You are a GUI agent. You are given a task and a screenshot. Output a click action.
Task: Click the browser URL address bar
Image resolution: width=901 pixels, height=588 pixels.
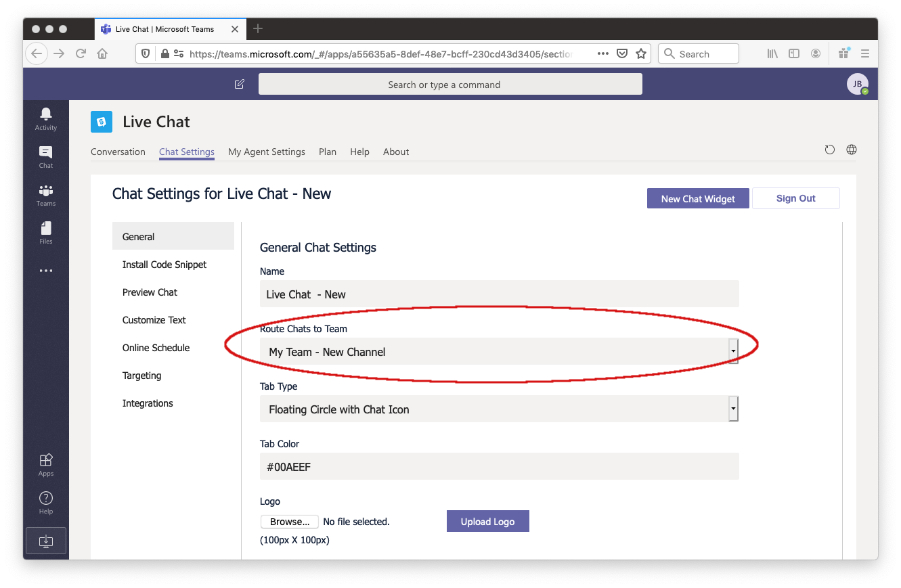click(379, 53)
